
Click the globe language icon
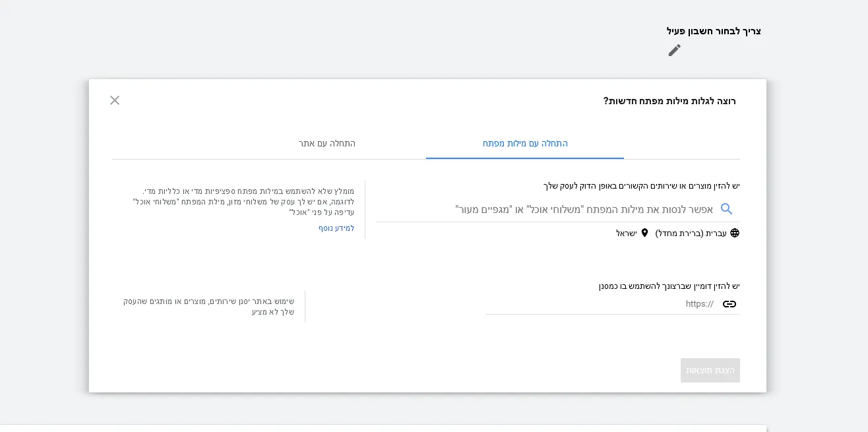(x=734, y=233)
